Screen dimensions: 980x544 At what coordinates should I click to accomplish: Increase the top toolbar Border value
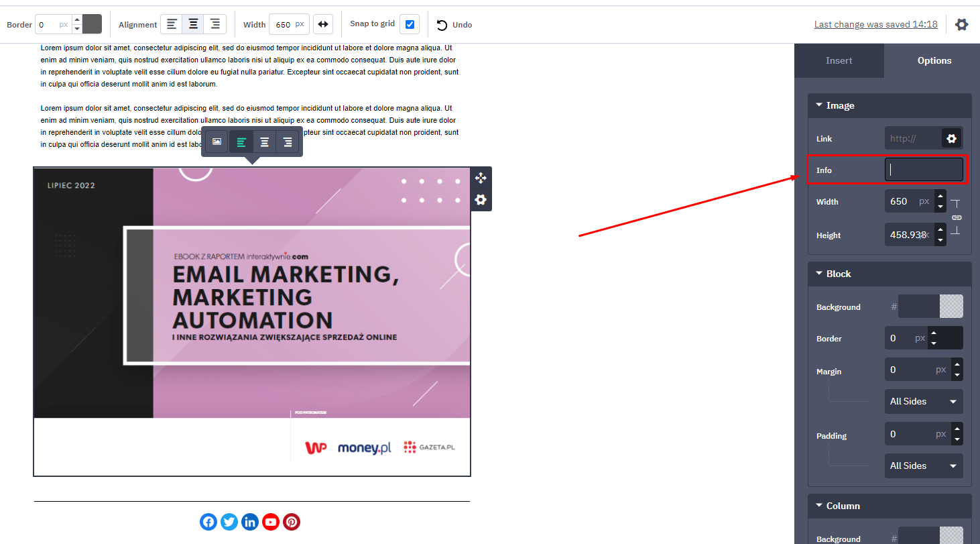click(x=77, y=20)
